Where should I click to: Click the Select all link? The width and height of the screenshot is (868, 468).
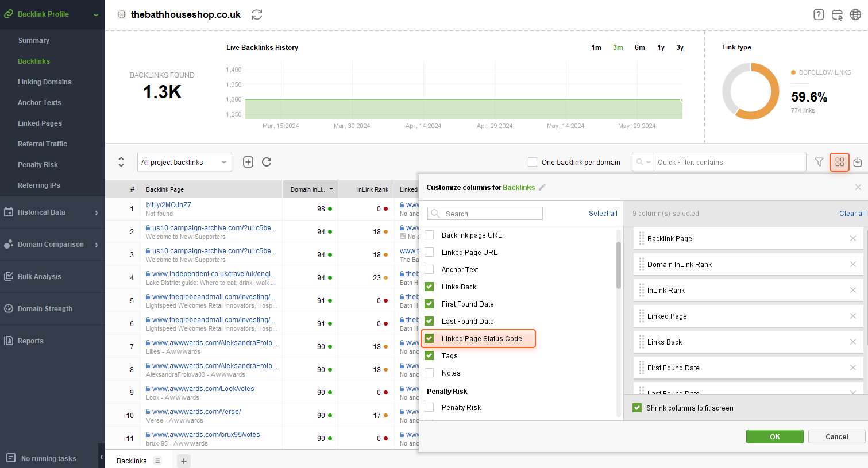tap(603, 213)
